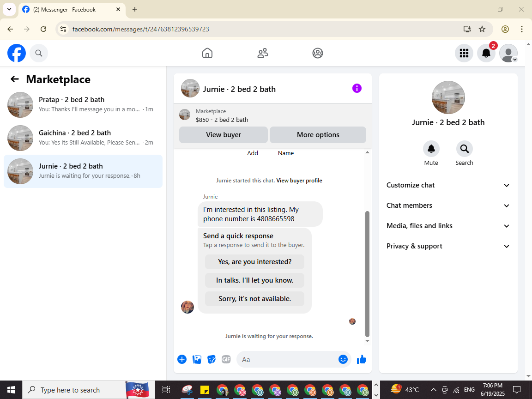Click the chat scroll down arrow
532x399 pixels.
point(367,341)
